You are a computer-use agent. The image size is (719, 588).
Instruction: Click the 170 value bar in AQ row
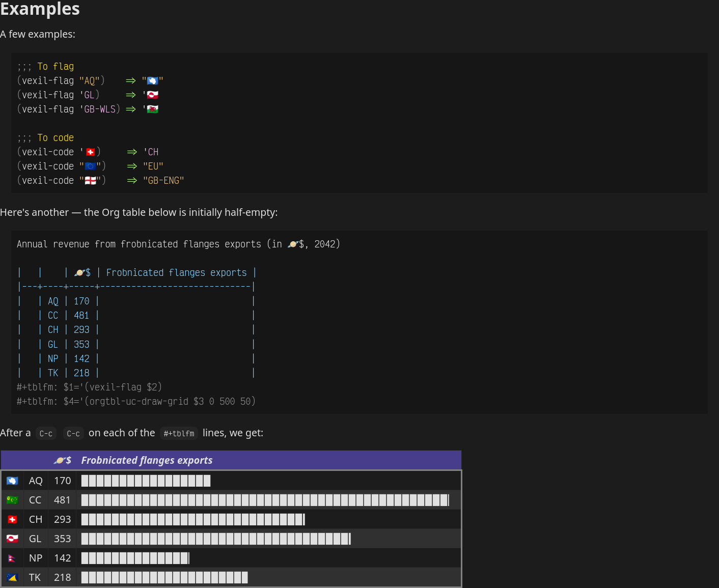pyautogui.click(x=146, y=481)
